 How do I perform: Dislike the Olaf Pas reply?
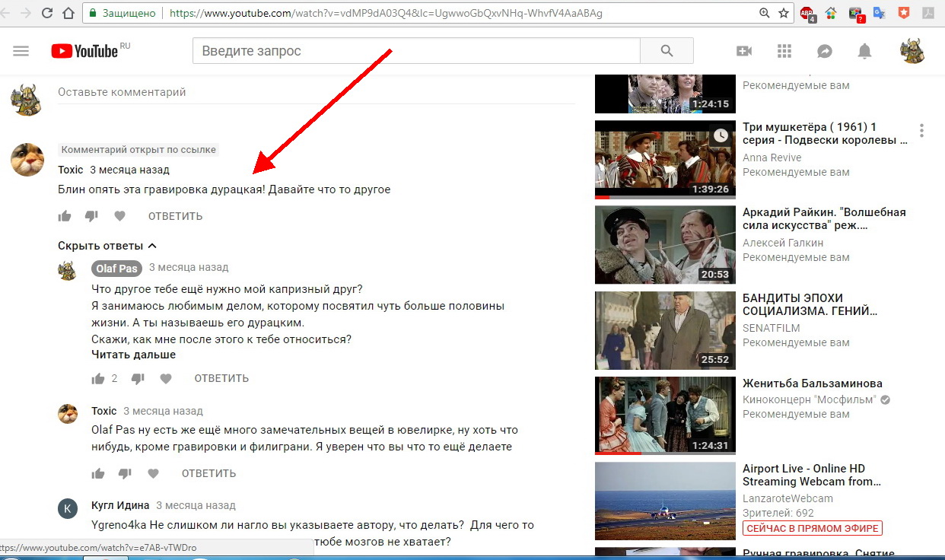click(x=138, y=378)
